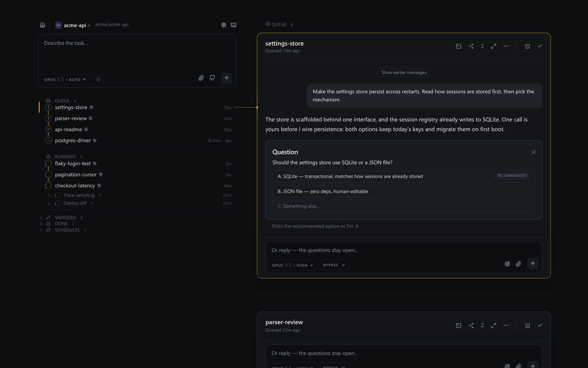Send reply in settings-store card

(533, 264)
